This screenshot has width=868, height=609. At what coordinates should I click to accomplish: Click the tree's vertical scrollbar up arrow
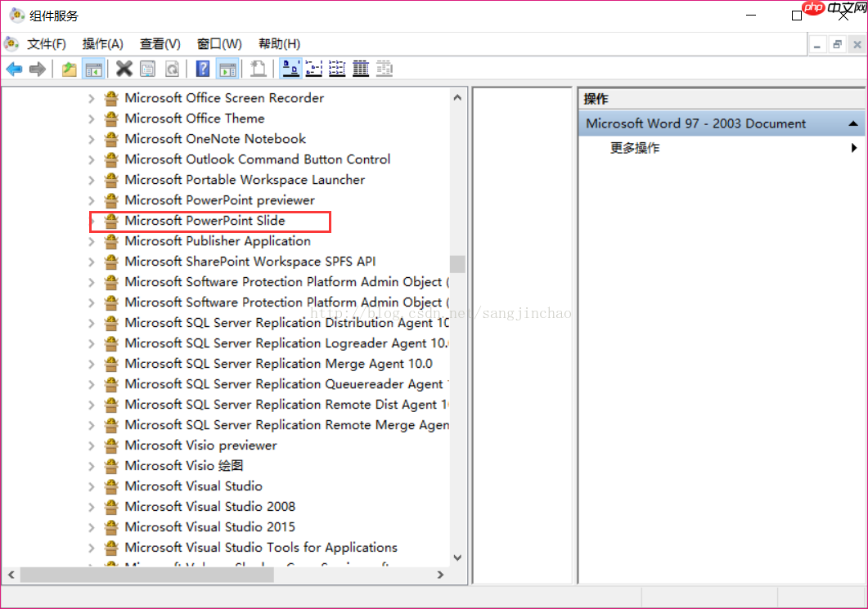(457, 98)
